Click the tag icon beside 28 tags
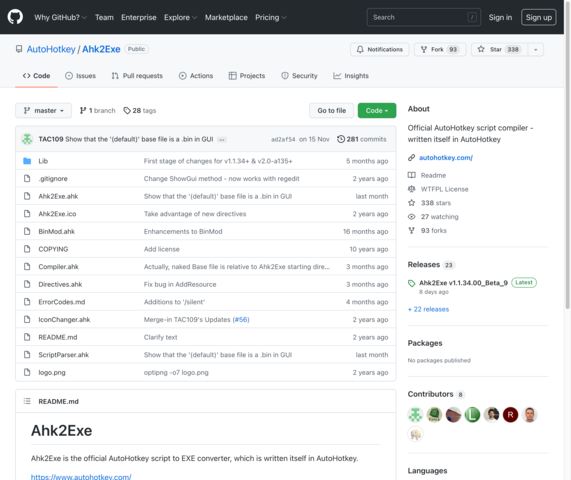571x480 pixels. coord(127,110)
